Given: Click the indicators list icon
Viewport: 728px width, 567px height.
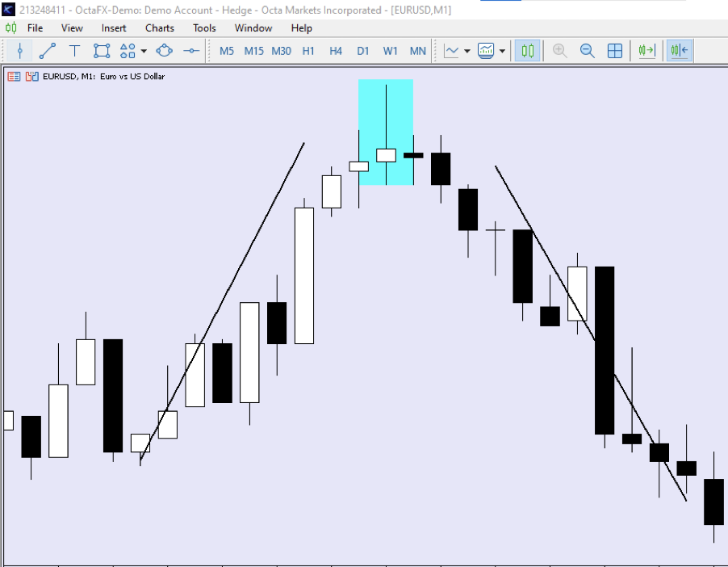Looking at the screenshot, I should 486,51.
